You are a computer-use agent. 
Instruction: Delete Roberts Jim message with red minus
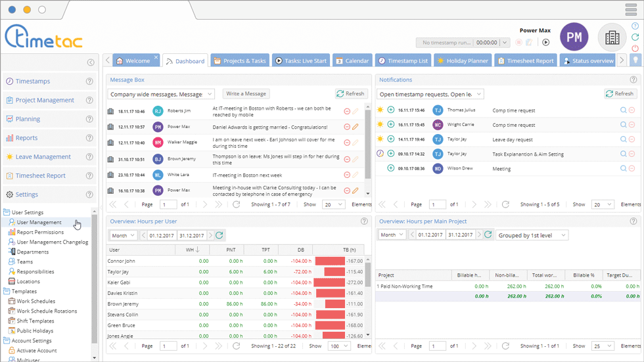click(347, 111)
